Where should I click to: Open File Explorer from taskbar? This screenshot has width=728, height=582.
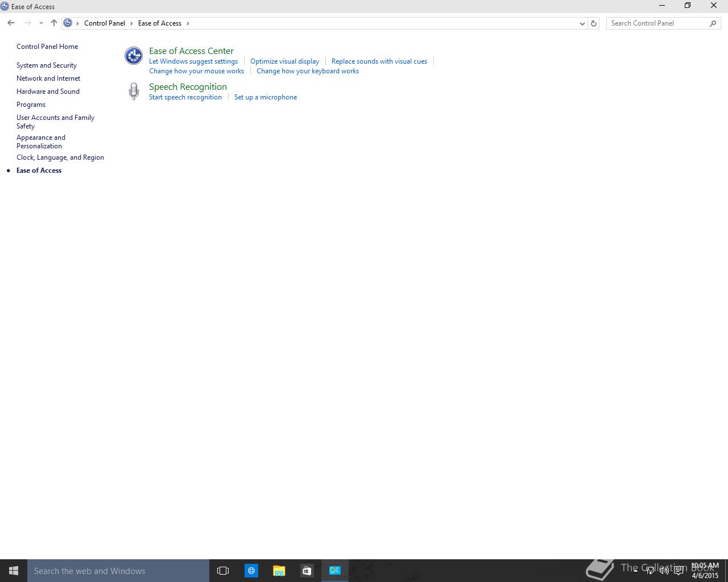(279, 571)
